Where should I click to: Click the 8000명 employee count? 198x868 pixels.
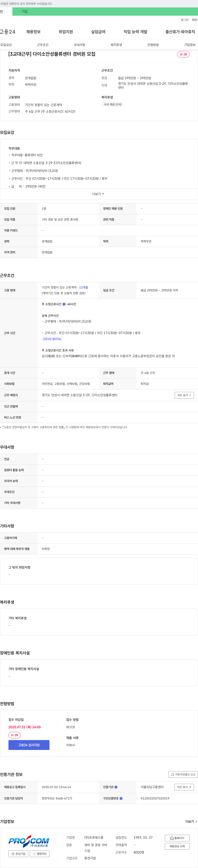pos(139,852)
